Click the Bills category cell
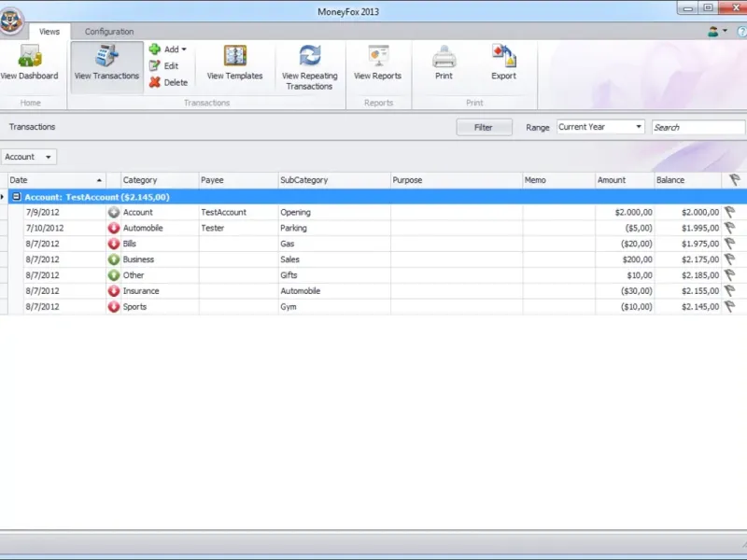The width and height of the screenshot is (747, 560). (160, 244)
